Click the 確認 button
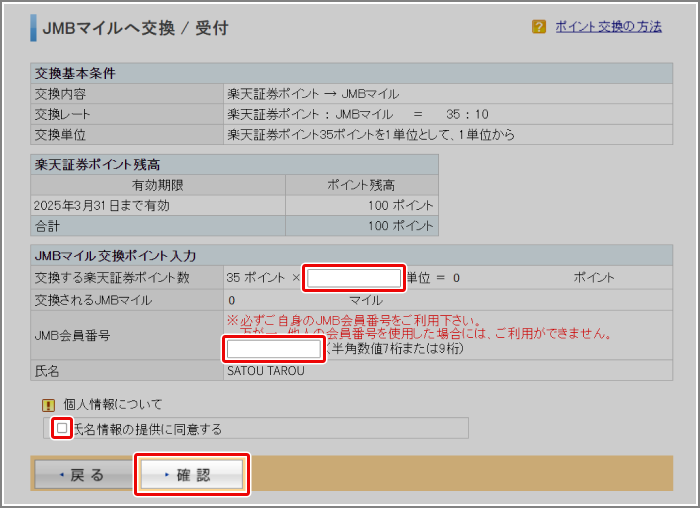The height and width of the screenshot is (508, 700). point(192,475)
